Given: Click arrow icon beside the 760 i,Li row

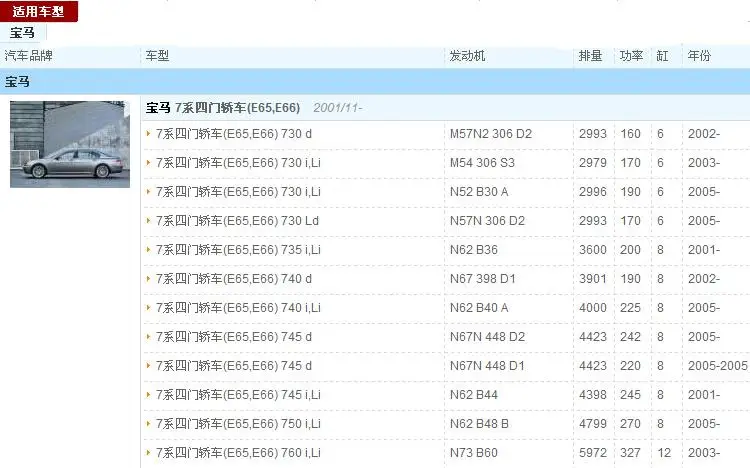Looking at the screenshot, I should pyautogui.click(x=149, y=452).
